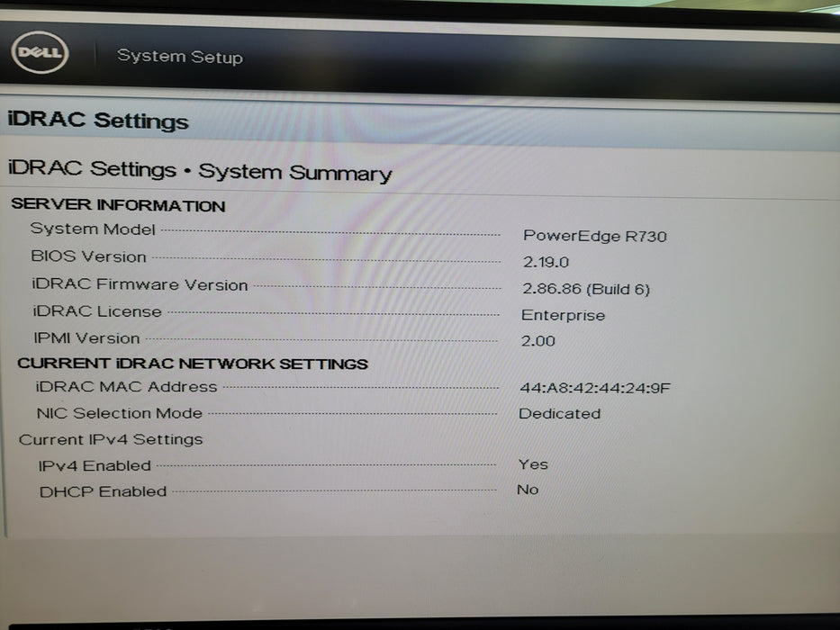Select iDRAC Settings • System Summary breadcrumb
The height and width of the screenshot is (630, 840).
(200, 170)
